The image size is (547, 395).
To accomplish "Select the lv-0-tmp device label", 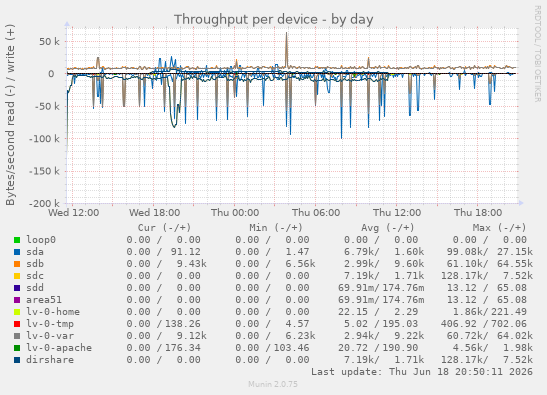I will 50,323.
